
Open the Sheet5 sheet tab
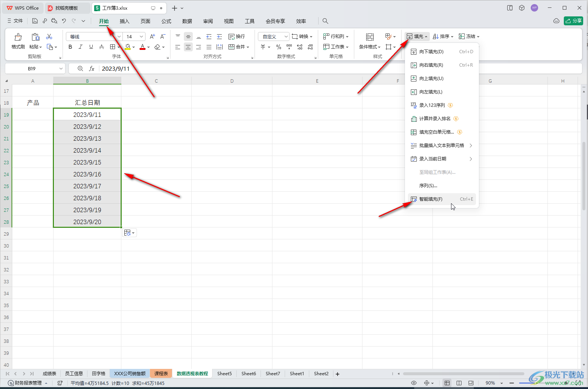(224, 374)
